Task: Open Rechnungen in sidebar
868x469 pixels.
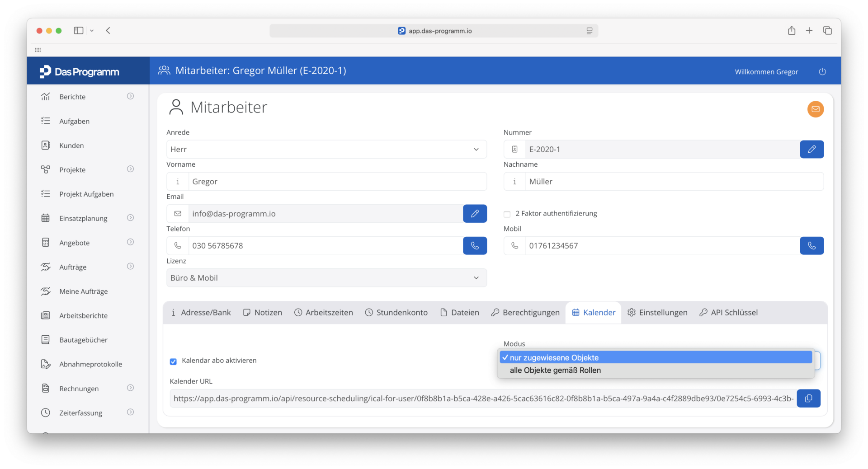Action: coord(79,389)
